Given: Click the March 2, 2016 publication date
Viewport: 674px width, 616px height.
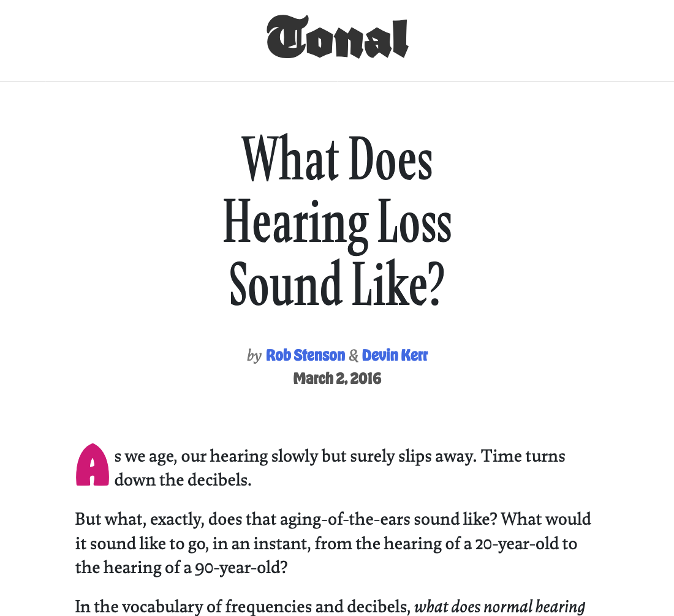Looking at the screenshot, I should click(337, 378).
